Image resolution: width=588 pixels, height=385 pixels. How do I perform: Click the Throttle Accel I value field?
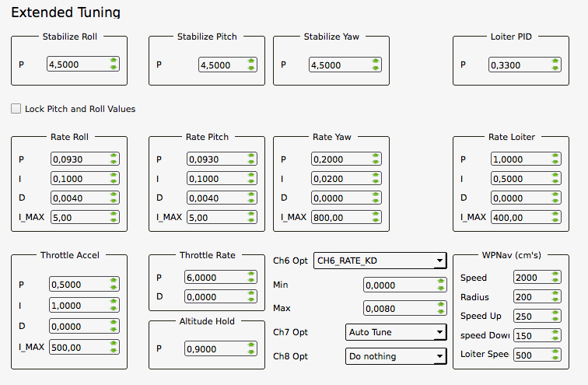77,306
